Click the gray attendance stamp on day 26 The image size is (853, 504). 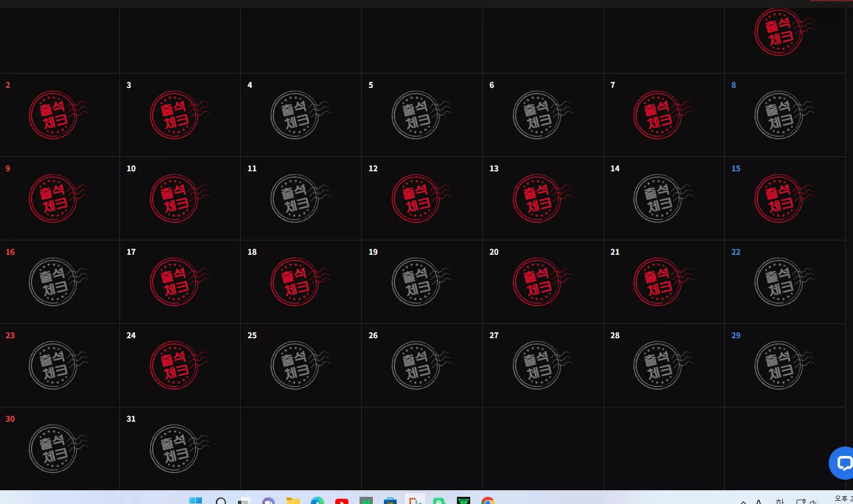tap(421, 365)
